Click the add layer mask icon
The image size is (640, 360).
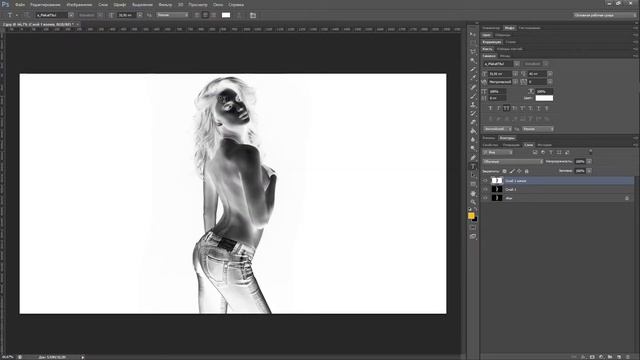[592, 357]
